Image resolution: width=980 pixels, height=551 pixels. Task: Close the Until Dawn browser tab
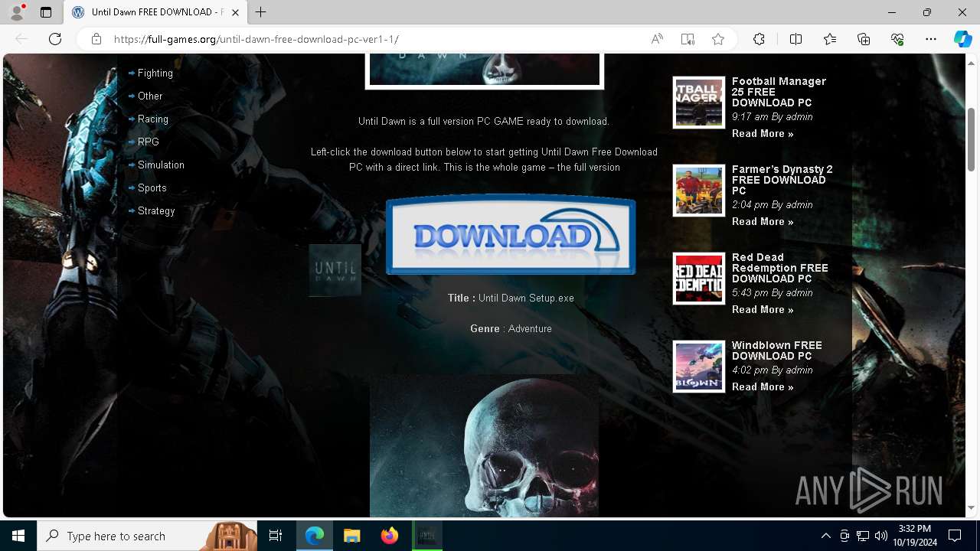point(235,12)
